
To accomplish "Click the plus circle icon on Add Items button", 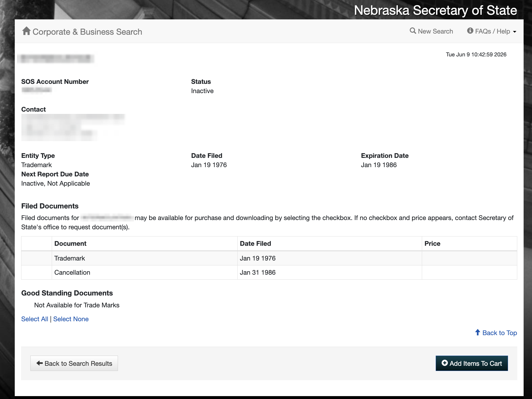I will (445, 363).
